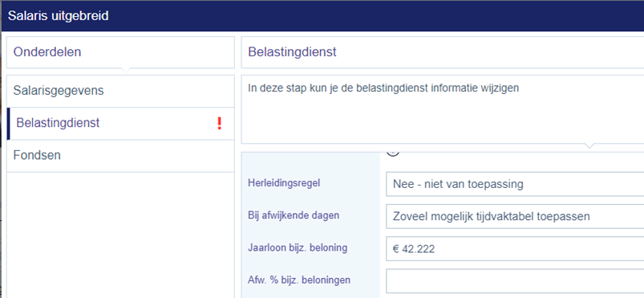The image size is (644, 298).
Task: Open the Salarisgegevens section
Action: 120,91
